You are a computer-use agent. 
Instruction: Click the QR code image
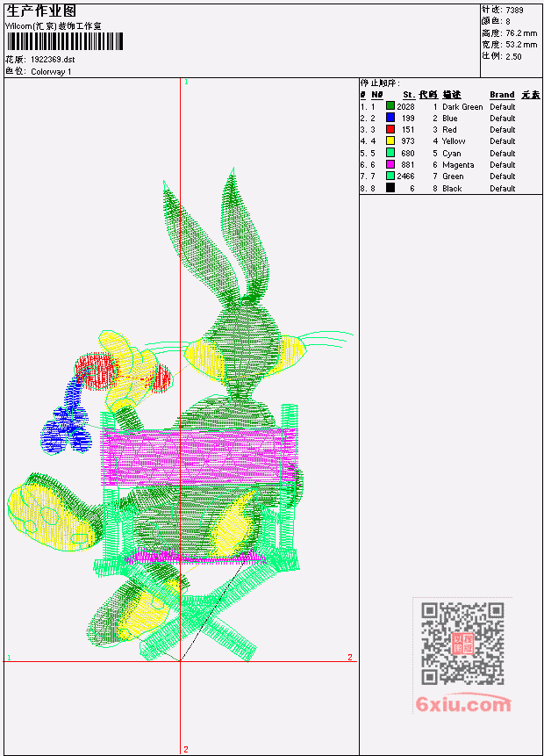coord(462,643)
